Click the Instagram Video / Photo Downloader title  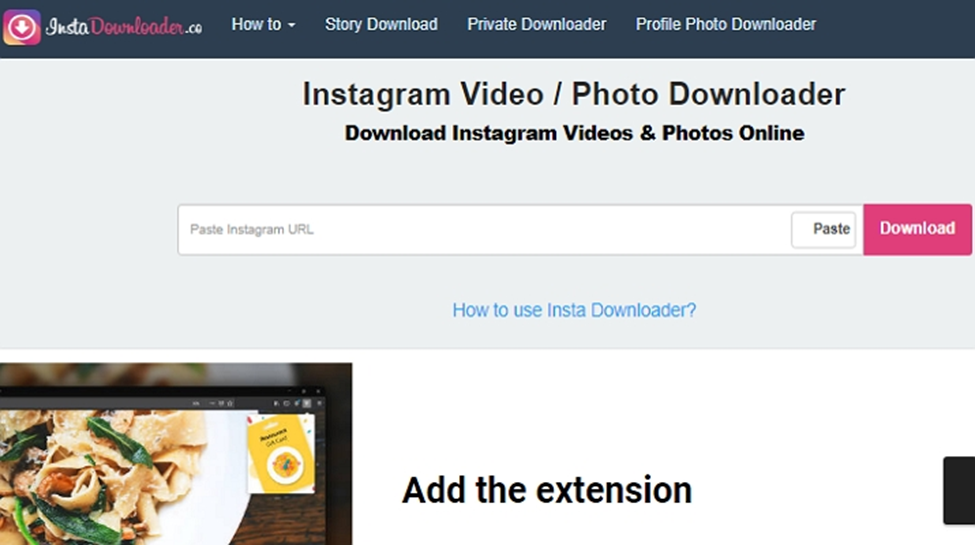573,95
